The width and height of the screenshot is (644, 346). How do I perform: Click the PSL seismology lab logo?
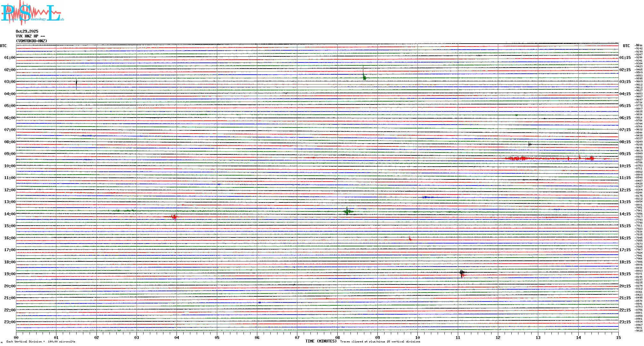click(32, 13)
